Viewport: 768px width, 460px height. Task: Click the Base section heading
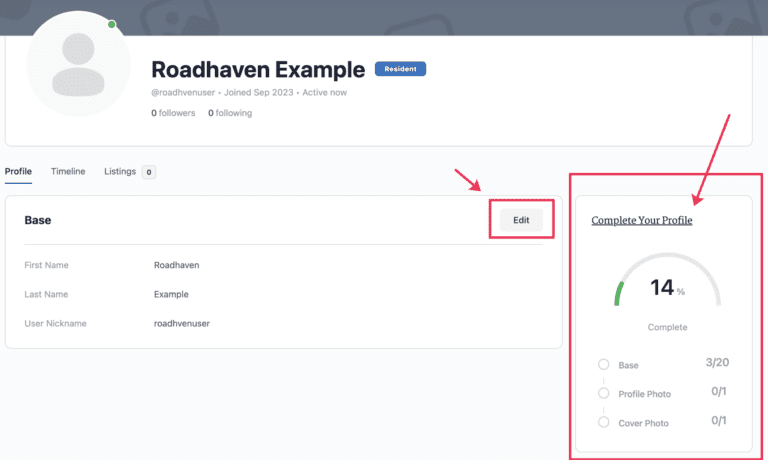[x=38, y=220]
